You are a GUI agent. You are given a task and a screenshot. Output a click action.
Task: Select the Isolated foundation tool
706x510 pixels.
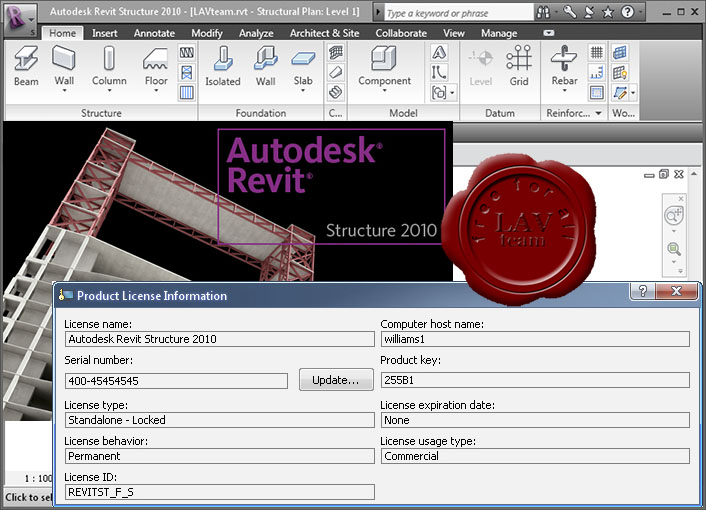[222, 66]
